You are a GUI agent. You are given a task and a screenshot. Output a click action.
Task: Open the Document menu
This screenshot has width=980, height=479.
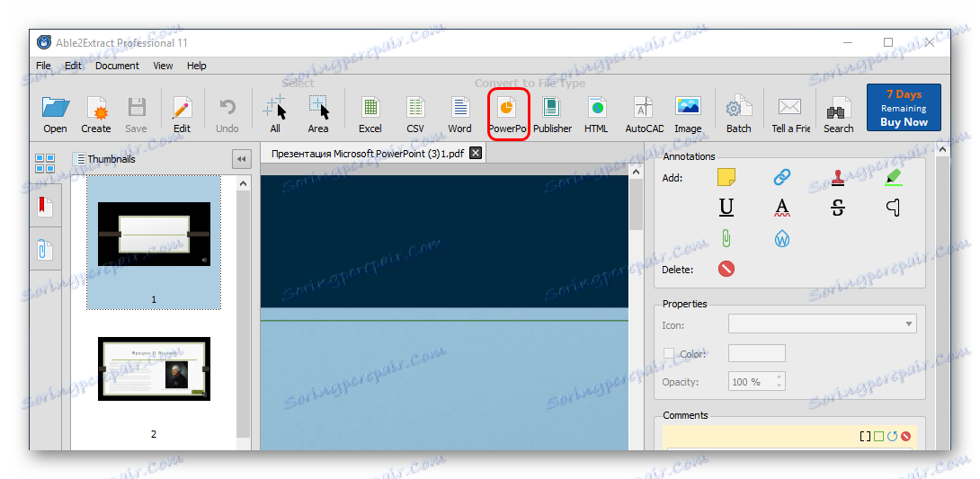pyautogui.click(x=118, y=66)
